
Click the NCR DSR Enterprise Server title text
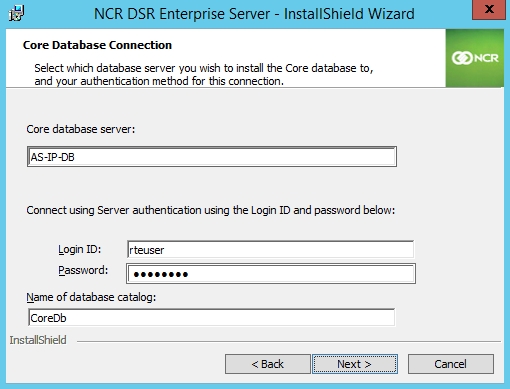(254, 14)
